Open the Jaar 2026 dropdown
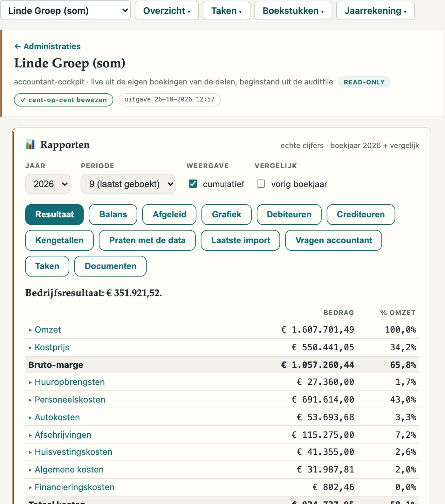Viewport: 445px width, 504px height. [48, 184]
